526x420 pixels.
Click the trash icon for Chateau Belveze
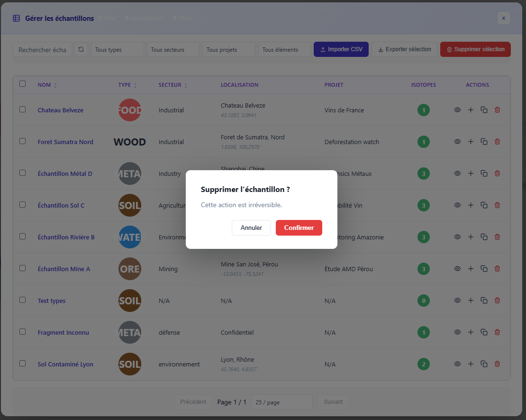click(497, 110)
